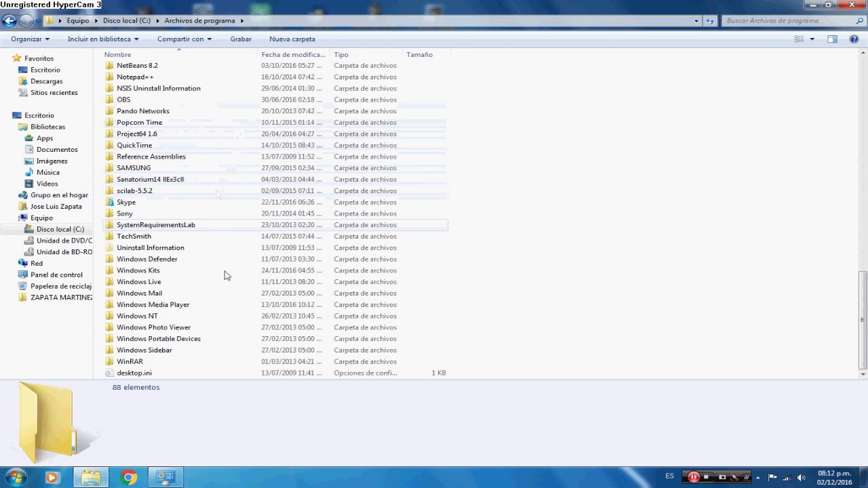Select Descargas in the navigation pane

pyautogui.click(x=46, y=81)
